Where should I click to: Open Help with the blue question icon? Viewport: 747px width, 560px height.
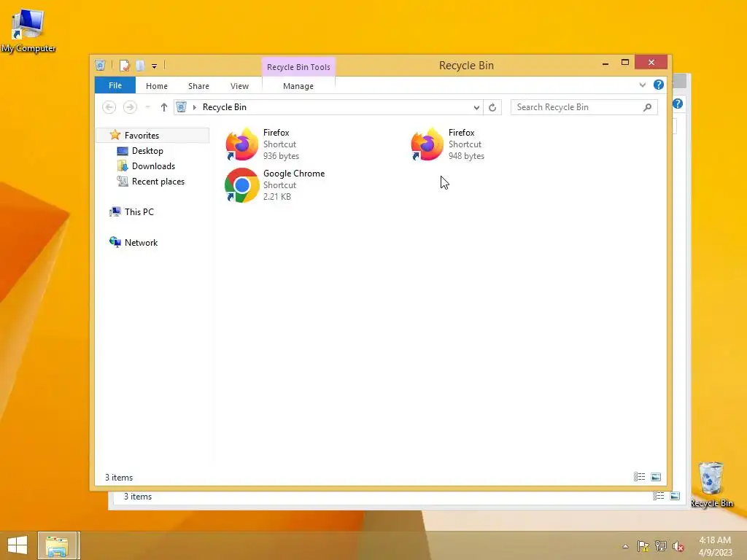pos(659,85)
